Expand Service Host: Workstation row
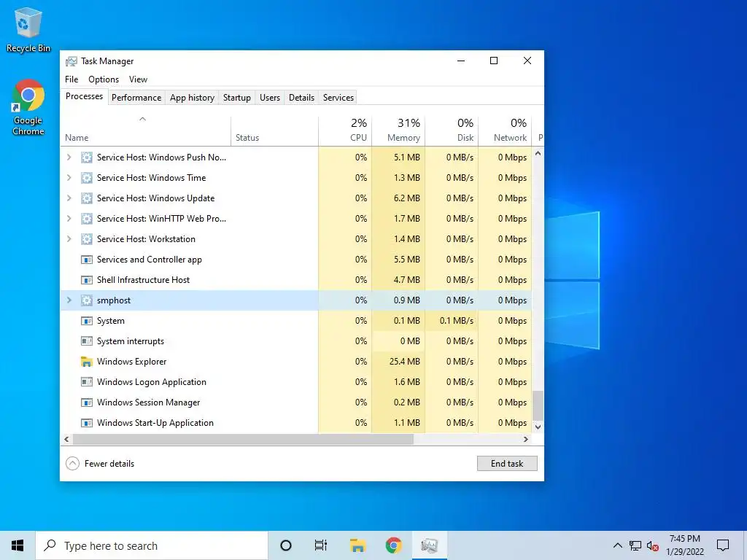The image size is (747, 560). coord(69,239)
